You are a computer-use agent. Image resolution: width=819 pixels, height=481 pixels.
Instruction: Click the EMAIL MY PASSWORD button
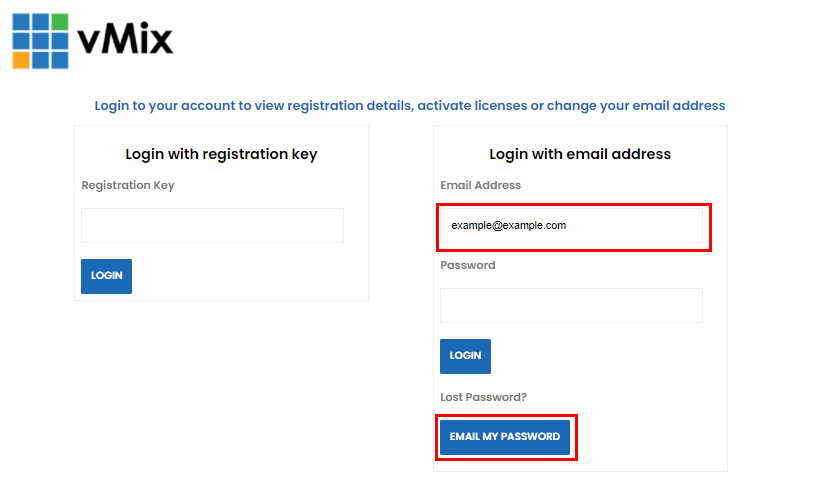pos(505,437)
